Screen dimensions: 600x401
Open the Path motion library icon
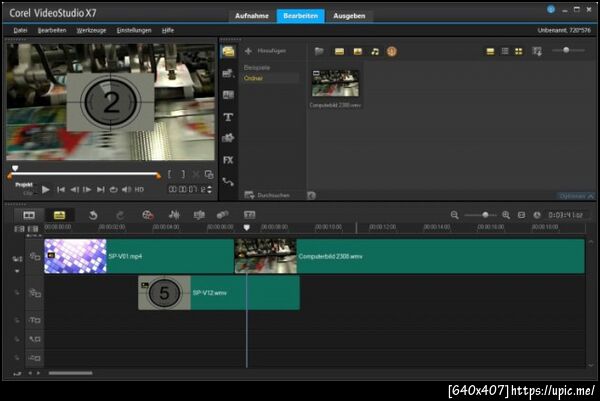(x=228, y=182)
